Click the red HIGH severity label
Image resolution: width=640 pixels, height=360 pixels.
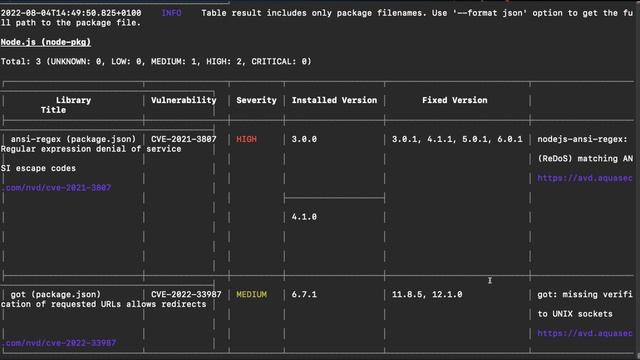pyautogui.click(x=247, y=139)
